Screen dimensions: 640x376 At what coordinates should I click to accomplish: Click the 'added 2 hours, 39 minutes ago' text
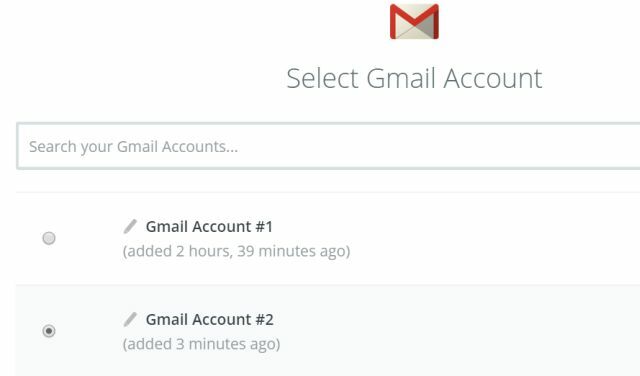(x=236, y=251)
